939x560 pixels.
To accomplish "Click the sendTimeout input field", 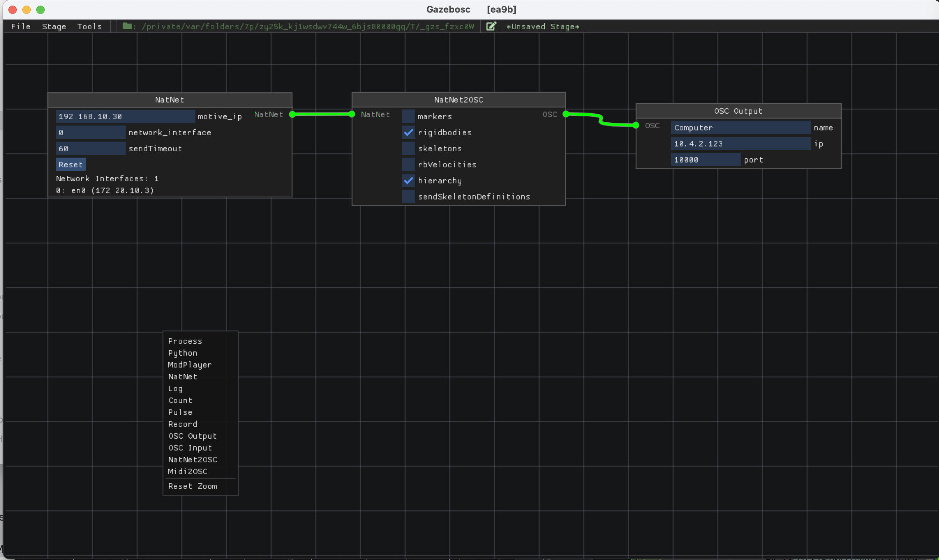I will click(91, 148).
